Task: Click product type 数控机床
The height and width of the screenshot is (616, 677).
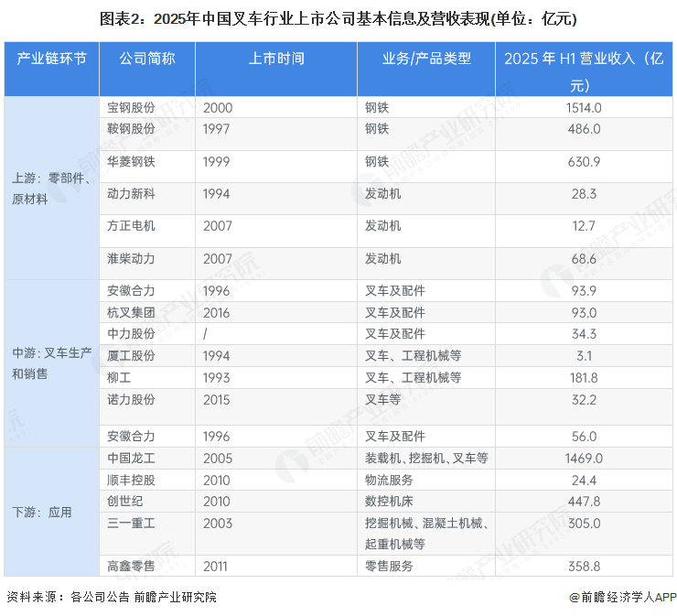Action: pyautogui.click(x=389, y=502)
